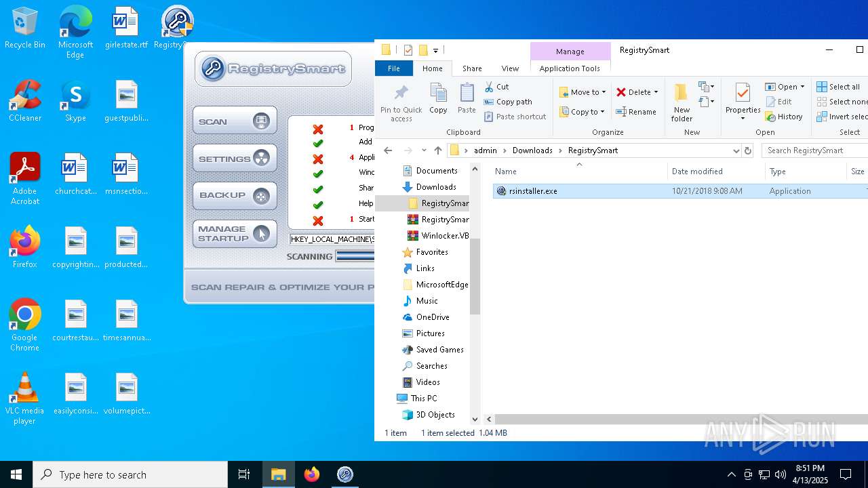Click the Paste icon in ribbon

[x=467, y=99]
